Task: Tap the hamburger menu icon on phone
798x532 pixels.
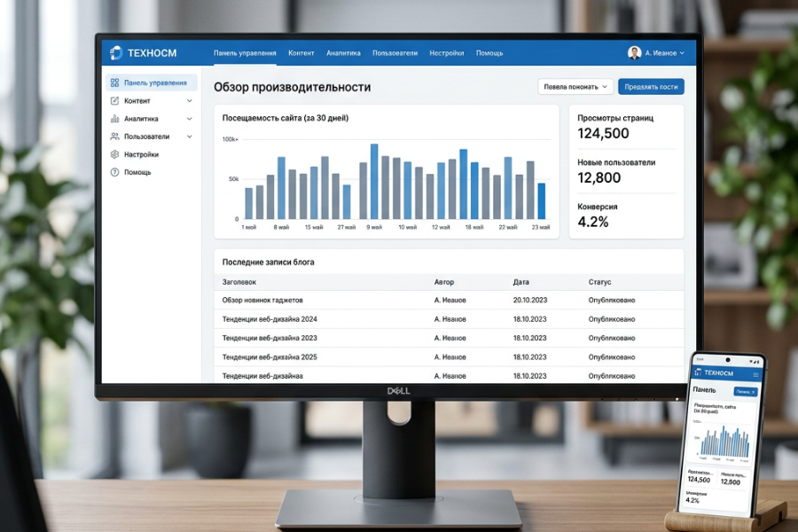Action: click(755, 374)
